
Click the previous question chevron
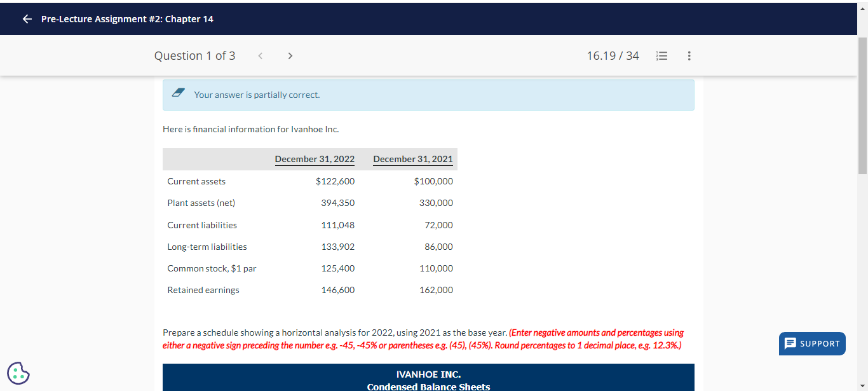coord(261,55)
